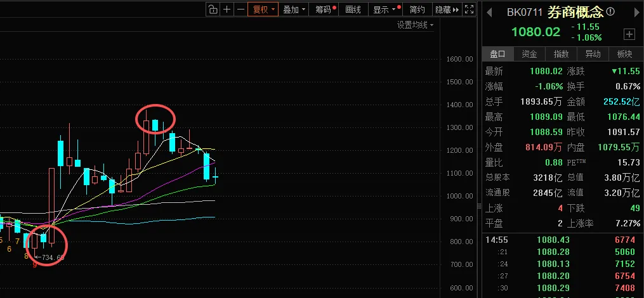Image resolution: width=644 pixels, height=298 pixels.
Task: Go to next sector with right arrow
Action: [x=637, y=12]
